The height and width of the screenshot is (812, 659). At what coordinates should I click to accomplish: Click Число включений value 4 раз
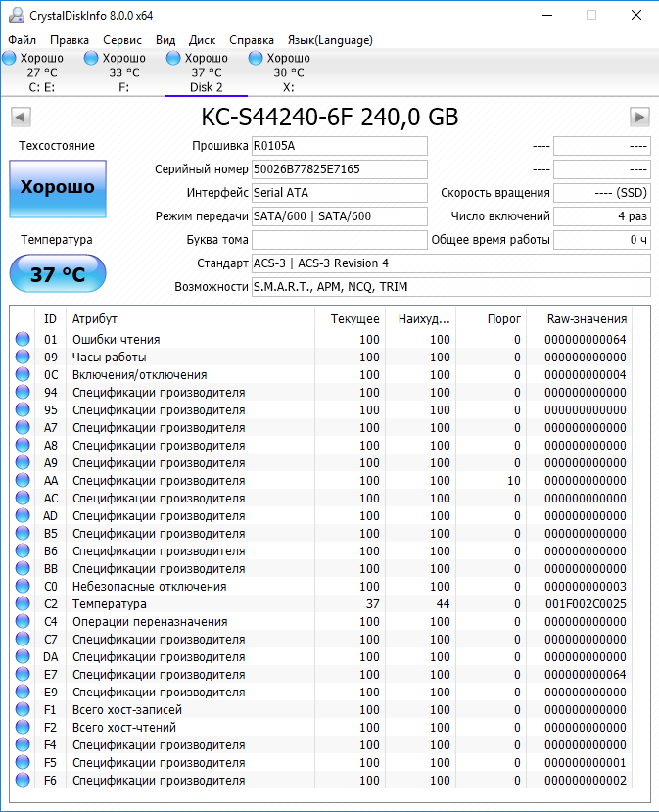(602, 216)
